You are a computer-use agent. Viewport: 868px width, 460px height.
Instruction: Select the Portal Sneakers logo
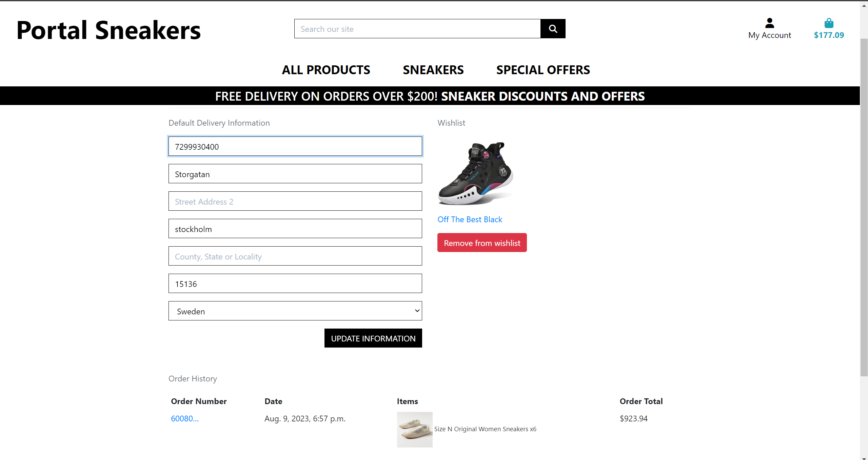point(108,30)
